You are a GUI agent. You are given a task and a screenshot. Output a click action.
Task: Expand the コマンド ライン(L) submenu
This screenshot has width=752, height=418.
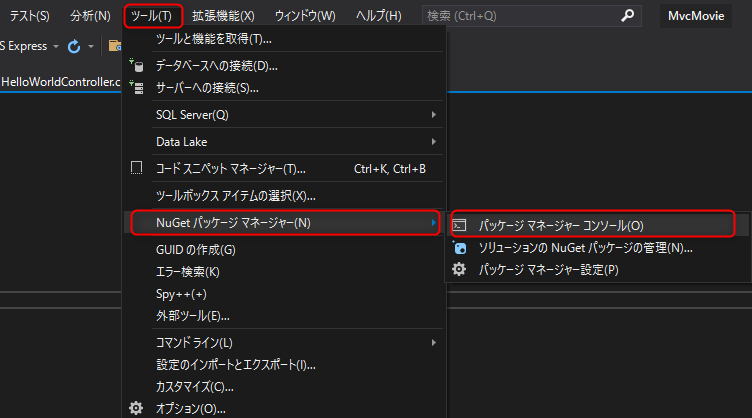[x=284, y=343]
